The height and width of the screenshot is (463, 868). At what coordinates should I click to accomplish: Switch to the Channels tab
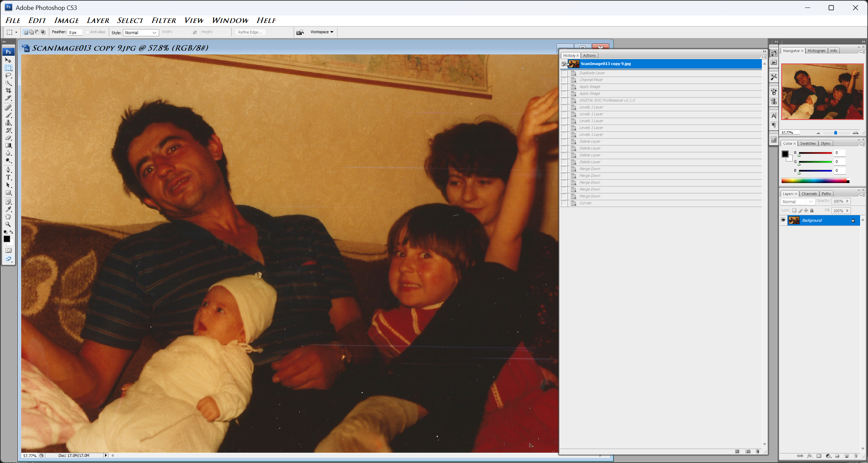pos(809,194)
